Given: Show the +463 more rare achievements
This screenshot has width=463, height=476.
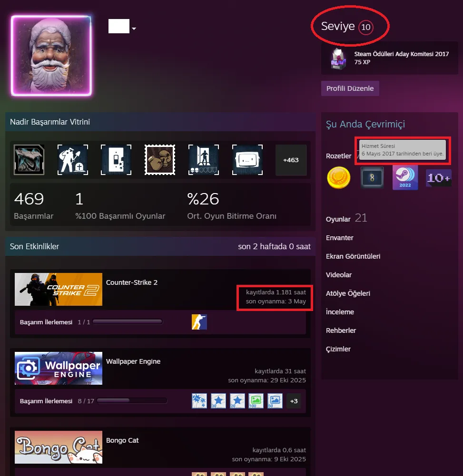Looking at the screenshot, I should [x=291, y=160].
